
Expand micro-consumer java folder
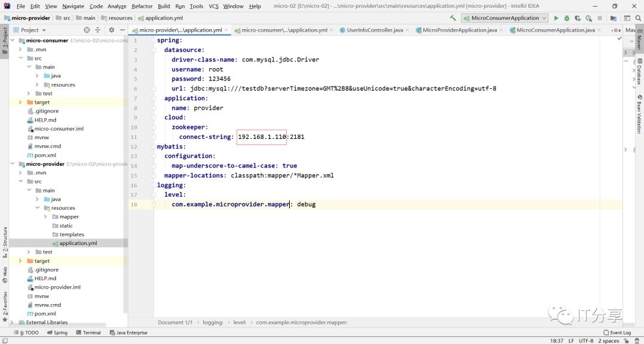[38, 76]
